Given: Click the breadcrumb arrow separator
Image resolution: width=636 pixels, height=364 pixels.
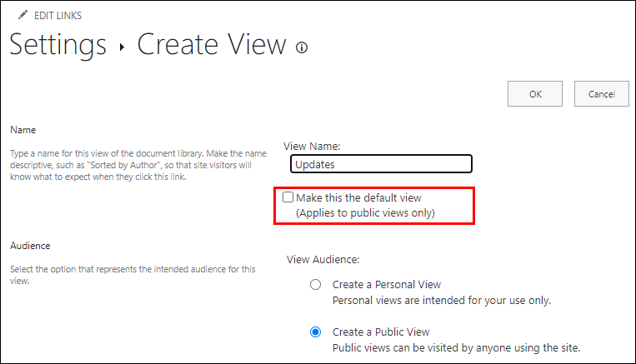Looking at the screenshot, I should point(122,47).
